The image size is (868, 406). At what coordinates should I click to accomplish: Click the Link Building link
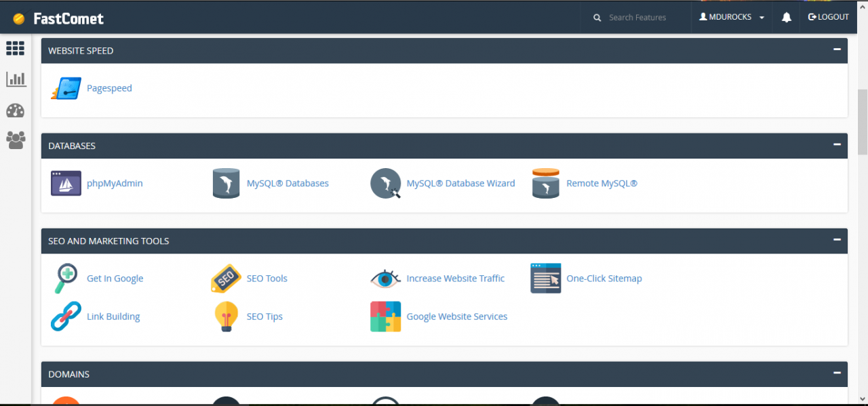[113, 317]
